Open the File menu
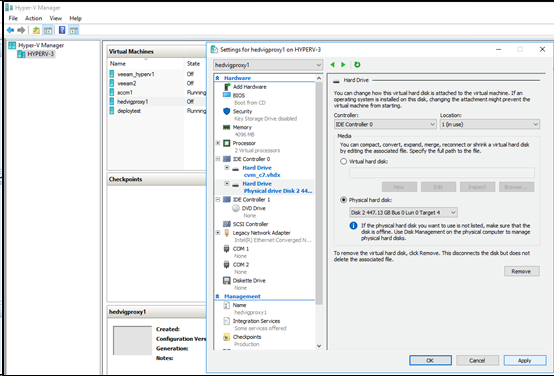This screenshot has height=376, width=554. coord(13,18)
